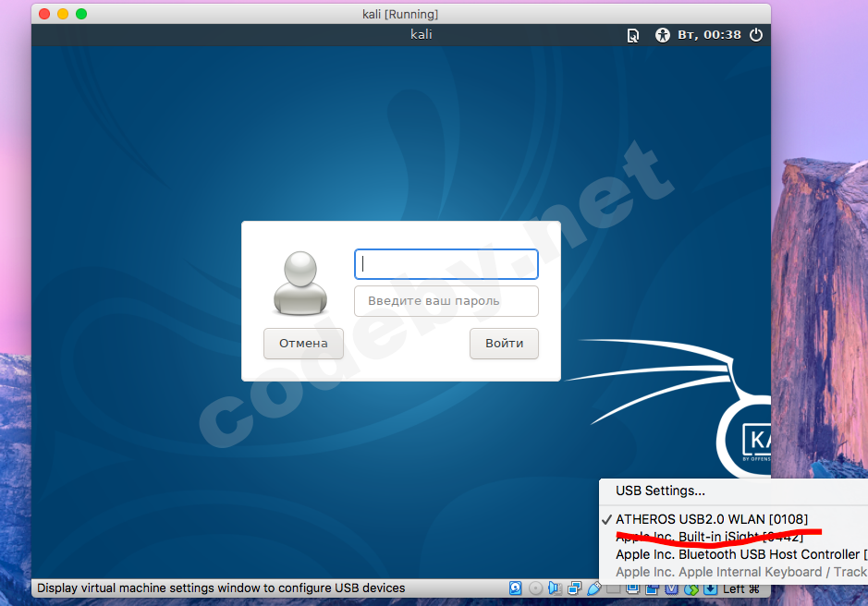The height and width of the screenshot is (606, 868).
Task: Click the keyboard capture arrow indicator
Action: pyautogui.click(x=710, y=588)
